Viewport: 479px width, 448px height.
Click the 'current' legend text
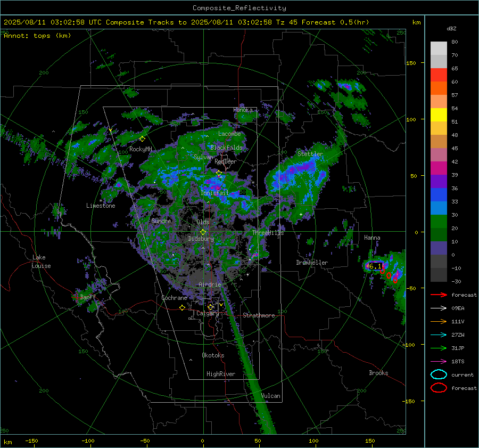point(463,374)
